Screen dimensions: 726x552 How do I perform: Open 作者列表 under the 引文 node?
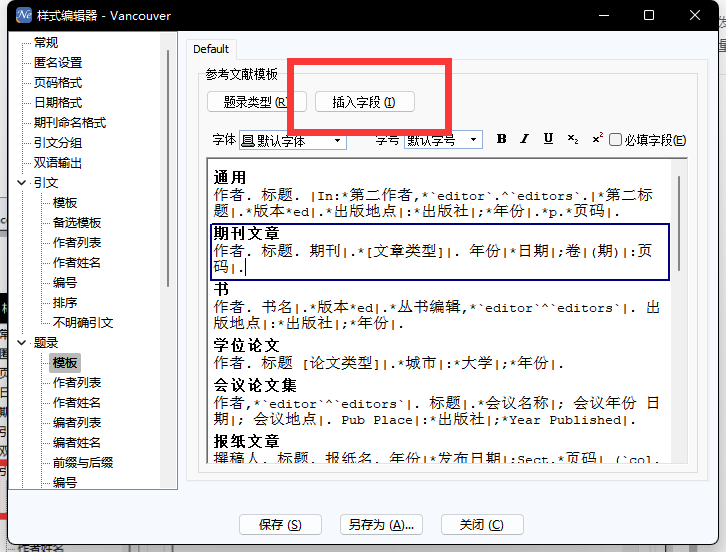pos(77,243)
